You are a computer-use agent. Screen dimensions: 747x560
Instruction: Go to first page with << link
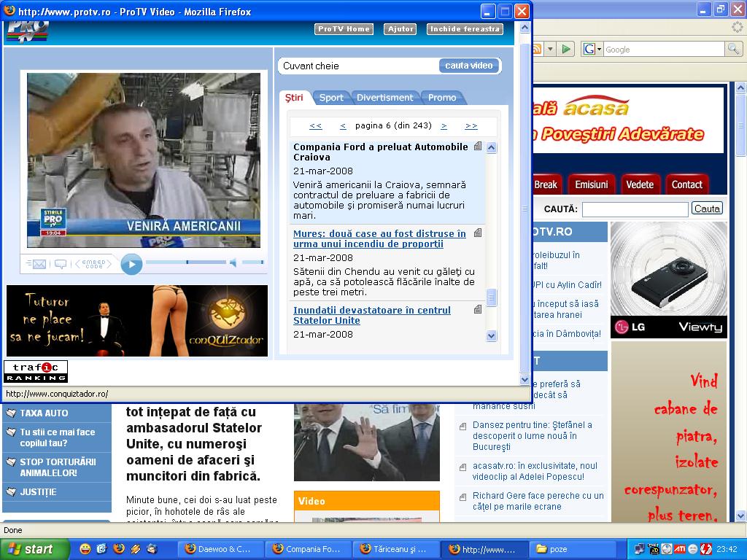(x=315, y=125)
